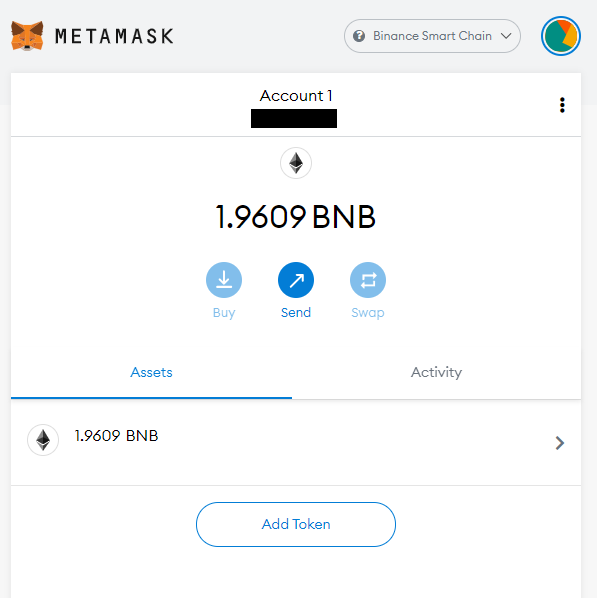Open the account avatar identicon menu
Viewport: 597px width, 598px height.
click(560, 36)
